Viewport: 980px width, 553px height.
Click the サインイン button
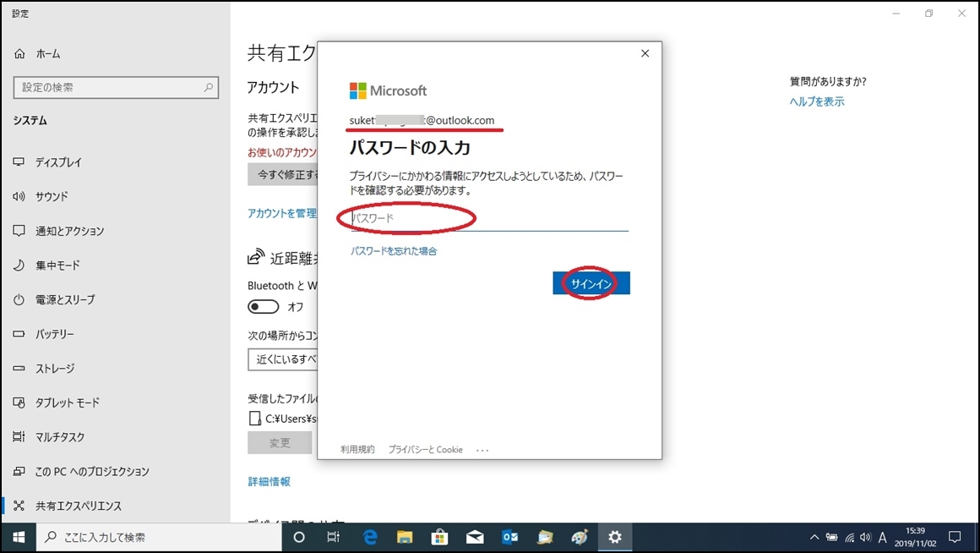pos(591,283)
